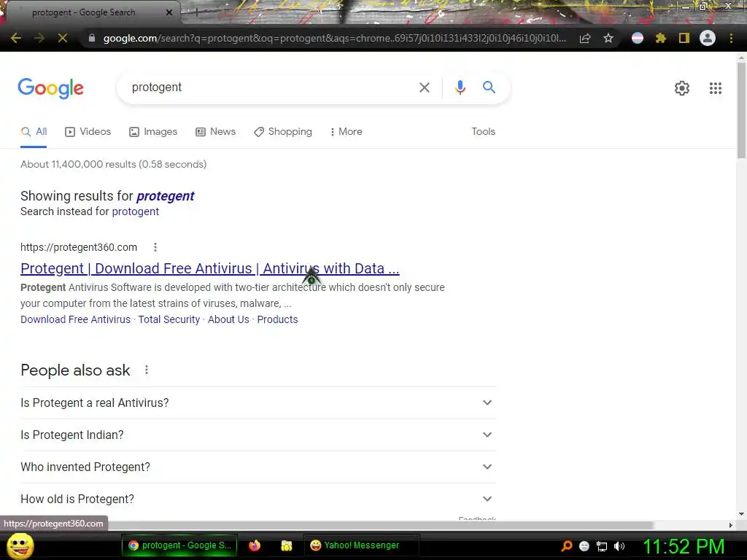Viewport: 747px width, 560px height.
Task: Open Protegent Download Free Antivirus result title
Action: [209, 268]
